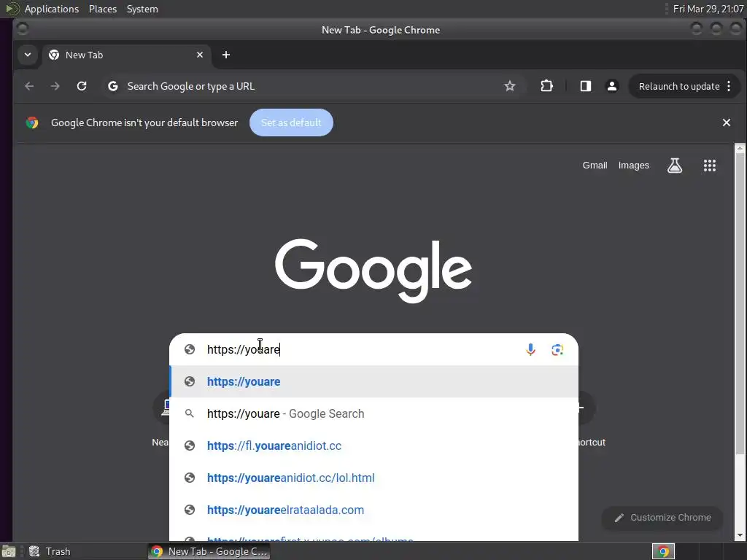
Task: Open the System menu
Action: (142, 9)
